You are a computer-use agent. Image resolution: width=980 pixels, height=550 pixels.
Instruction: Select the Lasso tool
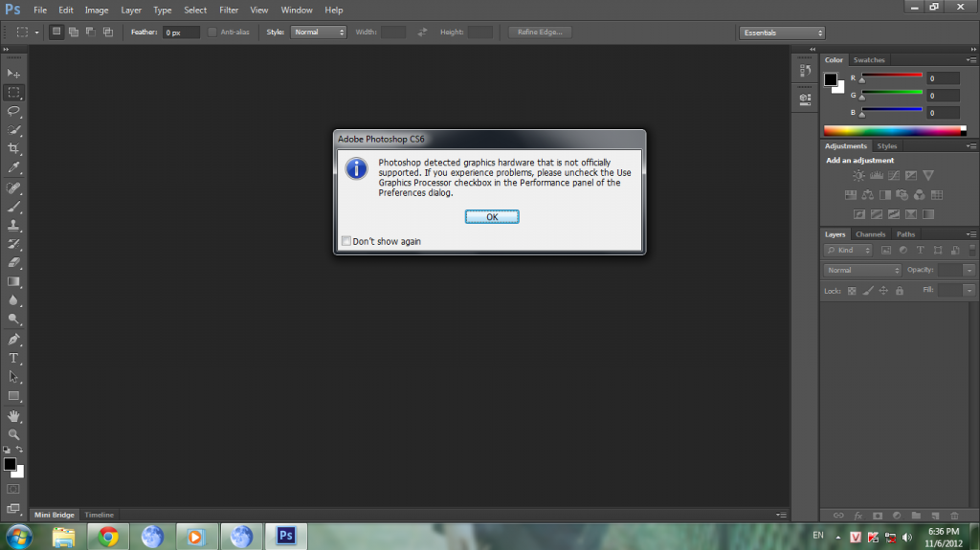click(x=13, y=111)
